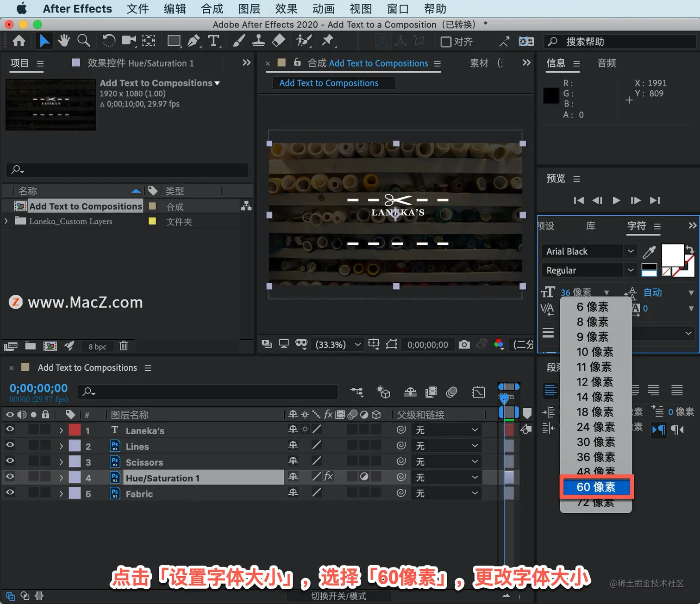
Task: Switch to the 库 tab
Action: click(x=591, y=226)
